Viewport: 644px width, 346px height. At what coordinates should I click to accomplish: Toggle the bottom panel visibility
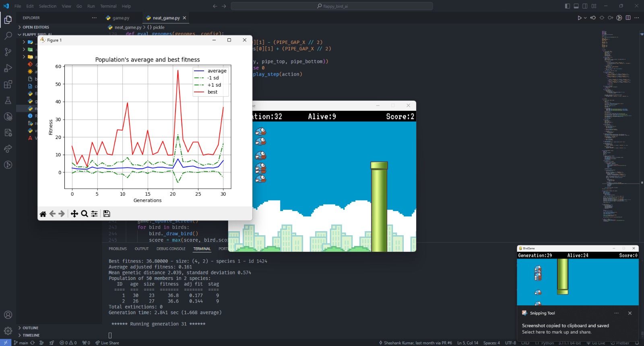point(576,6)
